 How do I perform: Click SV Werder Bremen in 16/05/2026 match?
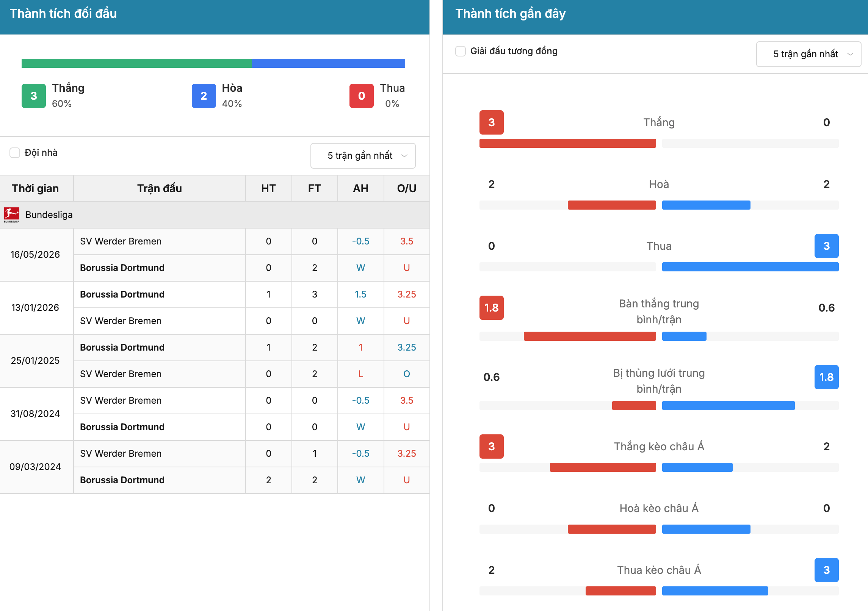(121, 241)
